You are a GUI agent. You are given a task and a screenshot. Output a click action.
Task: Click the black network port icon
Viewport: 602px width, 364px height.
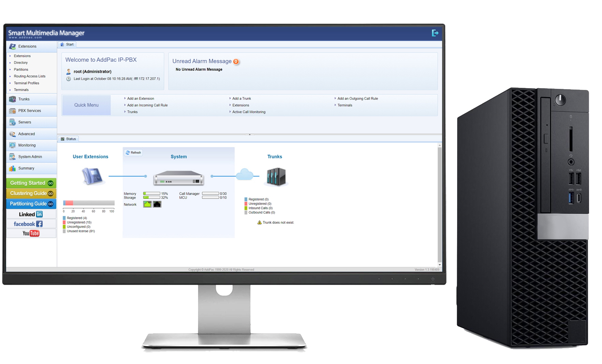pyautogui.click(x=157, y=204)
